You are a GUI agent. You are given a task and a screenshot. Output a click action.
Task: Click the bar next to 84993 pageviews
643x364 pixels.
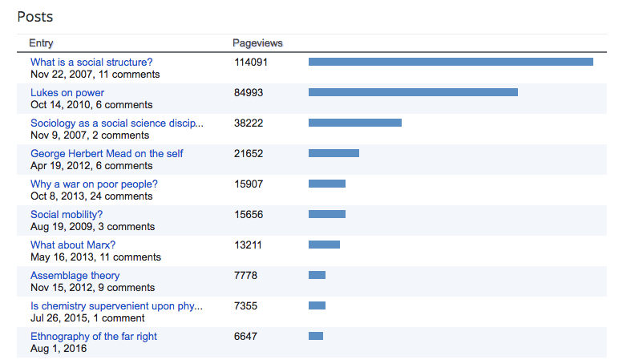coord(413,92)
